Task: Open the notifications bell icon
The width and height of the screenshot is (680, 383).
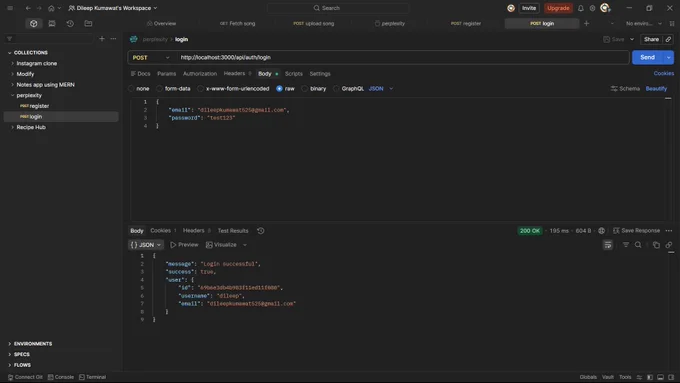Action: (x=580, y=8)
